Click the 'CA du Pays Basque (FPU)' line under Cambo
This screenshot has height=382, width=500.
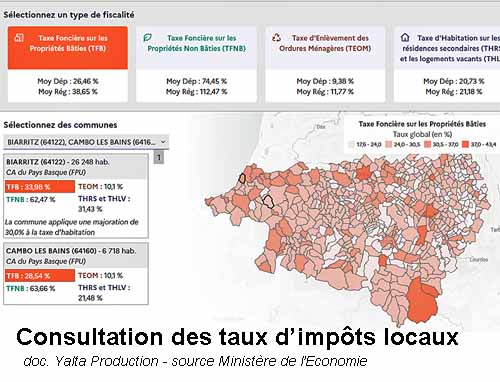click(46, 261)
